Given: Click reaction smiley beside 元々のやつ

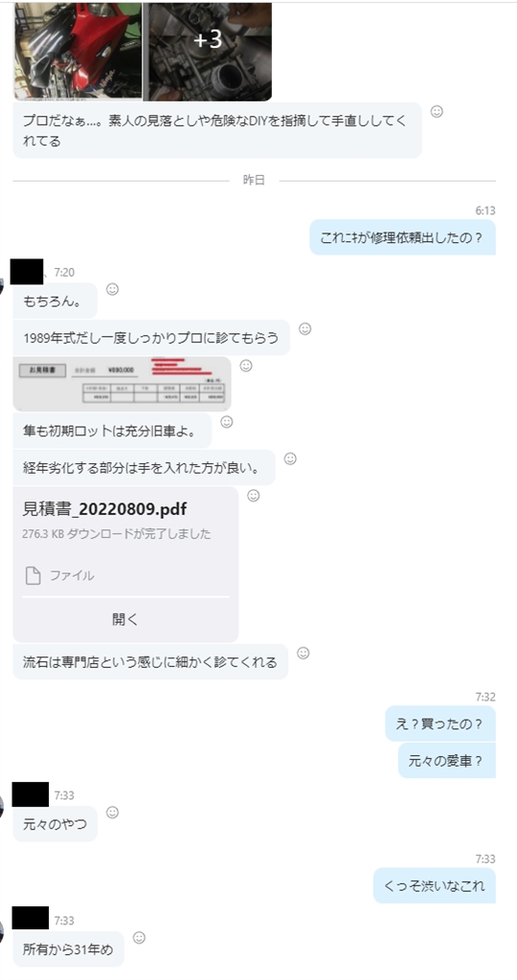Looking at the screenshot, I should click(x=113, y=813).
